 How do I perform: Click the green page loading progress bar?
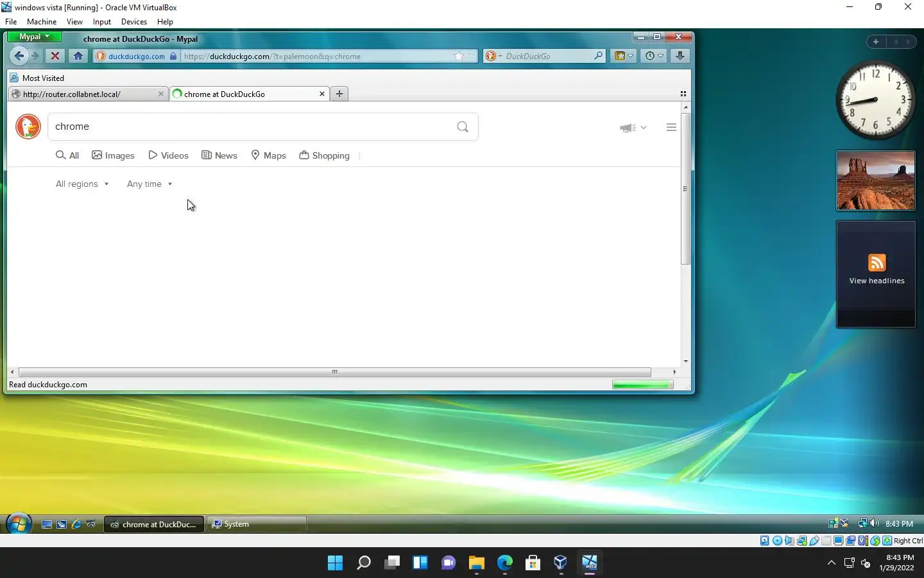click(642, 385)
